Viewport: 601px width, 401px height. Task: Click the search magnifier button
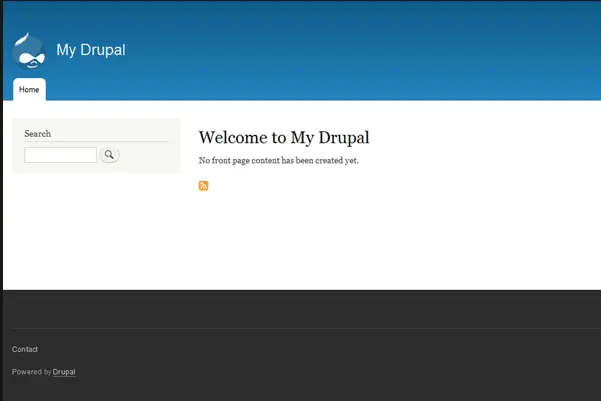click(109, 155)
